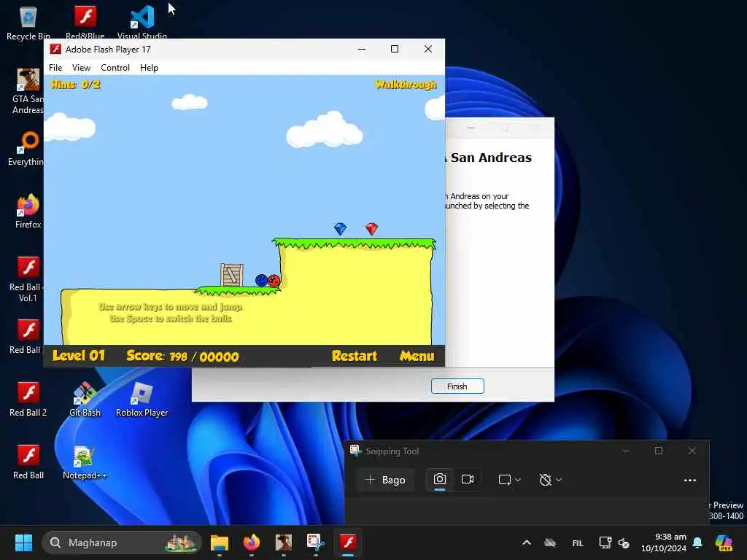Select the Red Ball Vol.1 desktop icon

[28, 279]
